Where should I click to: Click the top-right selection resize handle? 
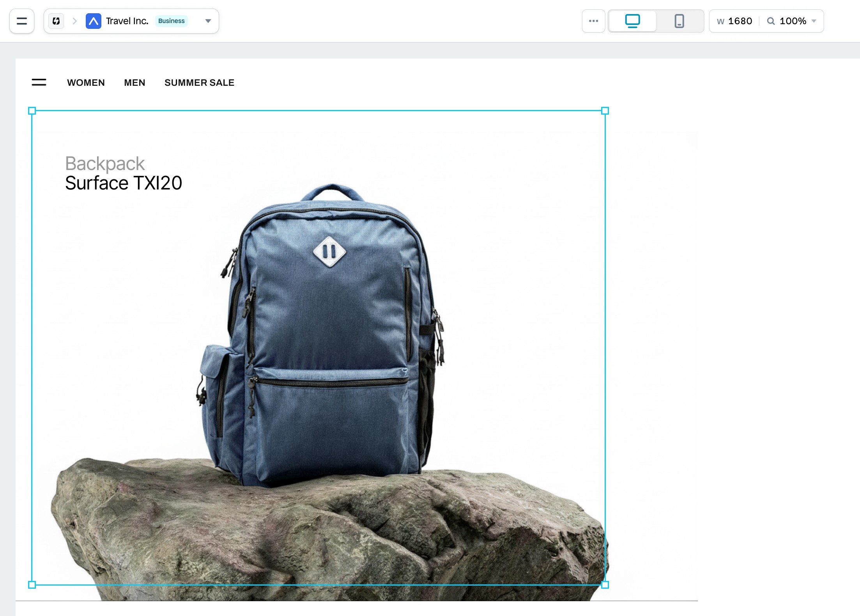[x=605, y=111]
